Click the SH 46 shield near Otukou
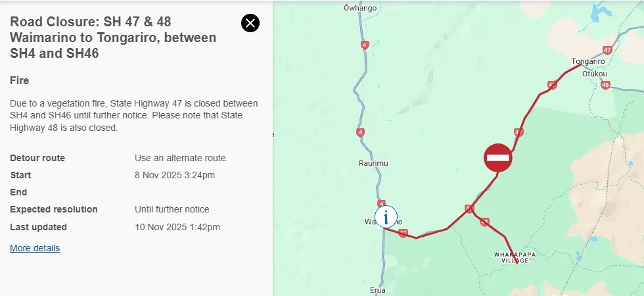The image size is (644, 296). click(605, 85)
